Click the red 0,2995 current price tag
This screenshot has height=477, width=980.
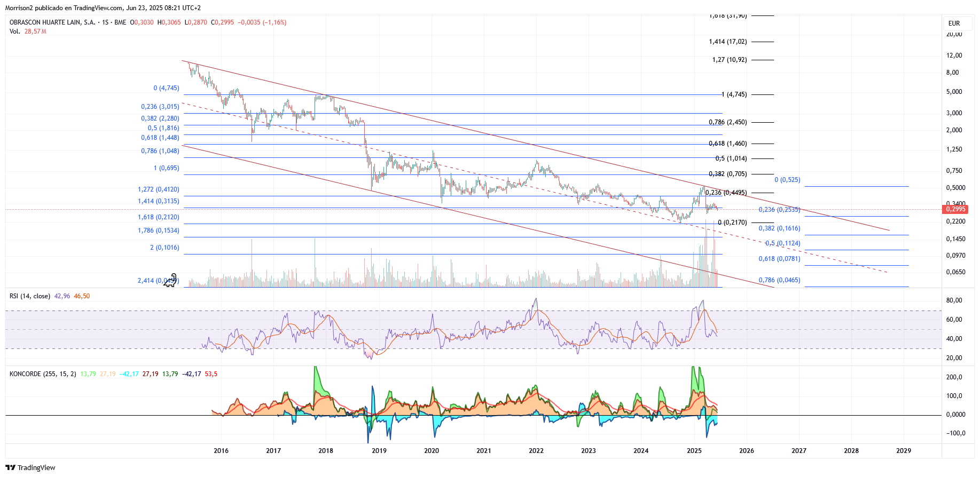[x=955, y=209]
